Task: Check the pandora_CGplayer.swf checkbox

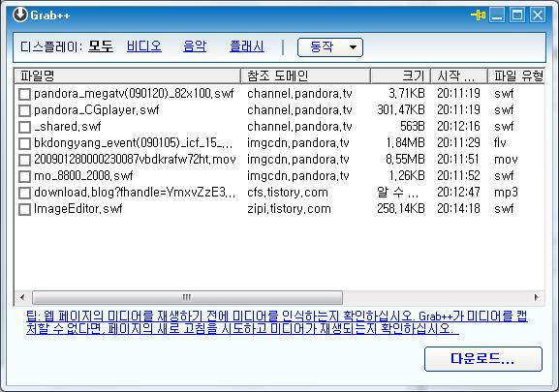Action: tap(24, 110)
